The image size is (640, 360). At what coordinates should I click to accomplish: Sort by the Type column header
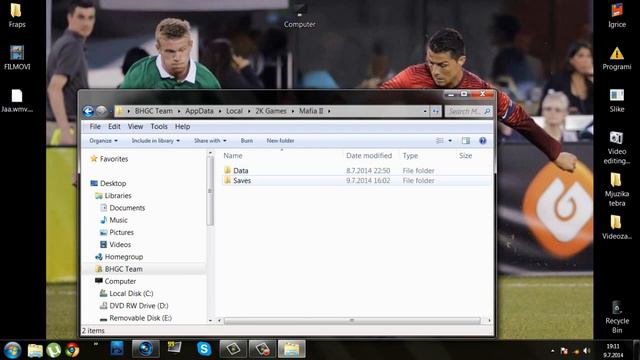pyautogui.click(x=410, y=156)
